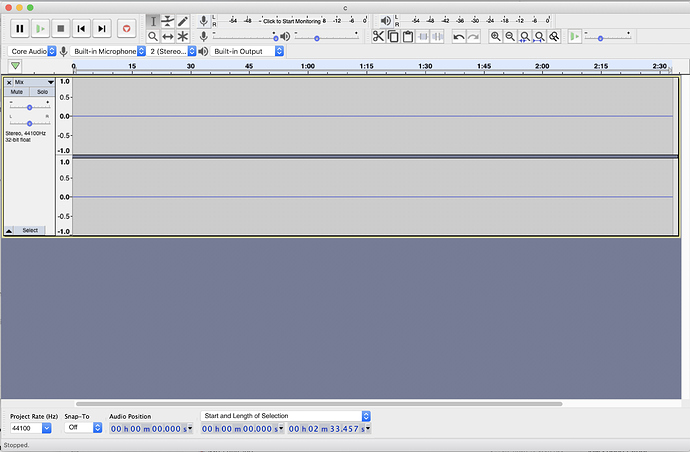Select the Multi-Tool asterisk icon
This screenshot has height=452, width=690.
(x=183, y=37)
